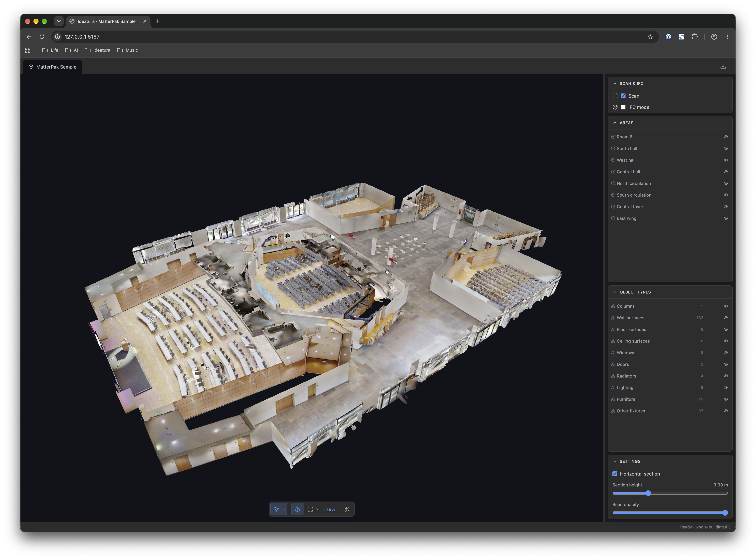The height and width of the screenshot is (559, 756).
Task: Click the 'Ready · whole-building IFC' status text
Action: (x=705, y=527)
